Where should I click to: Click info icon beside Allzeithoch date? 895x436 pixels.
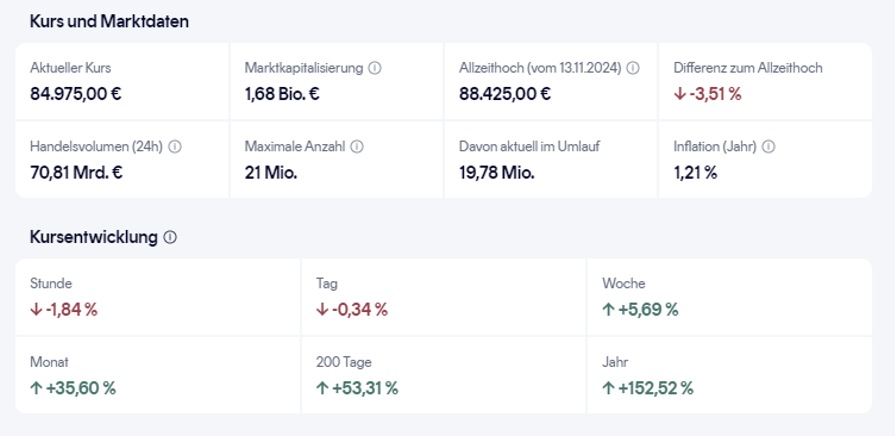coord(633,68)
